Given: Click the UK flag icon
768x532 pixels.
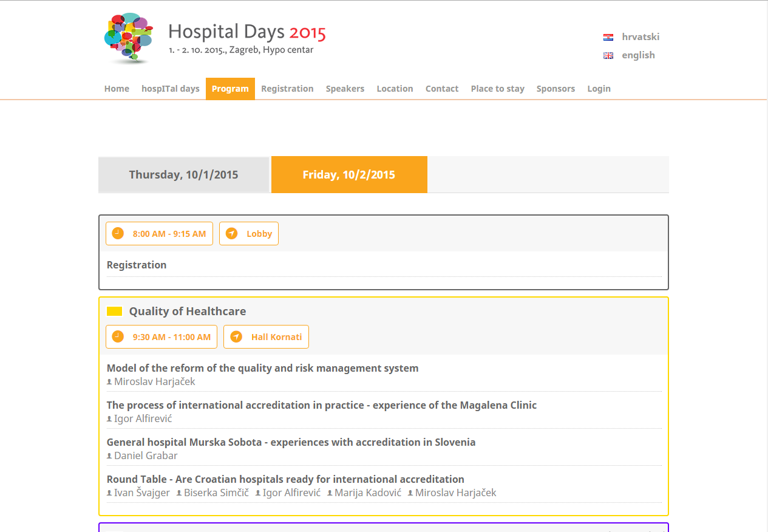Looking at the screenshot, I should pos(608,55).
